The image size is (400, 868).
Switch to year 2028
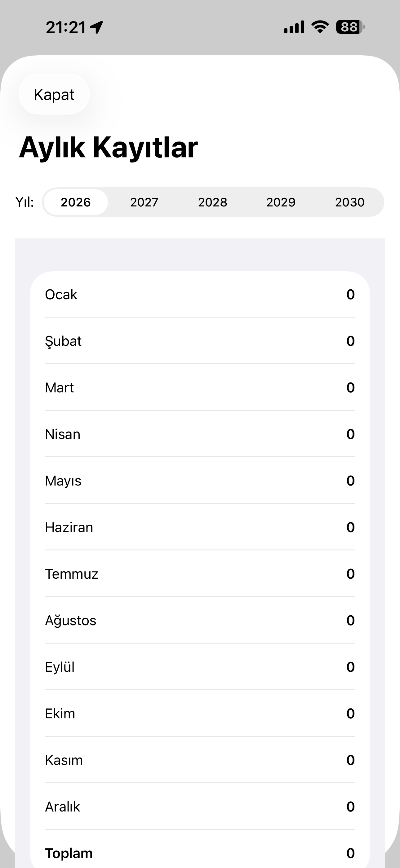pos(212,202)
